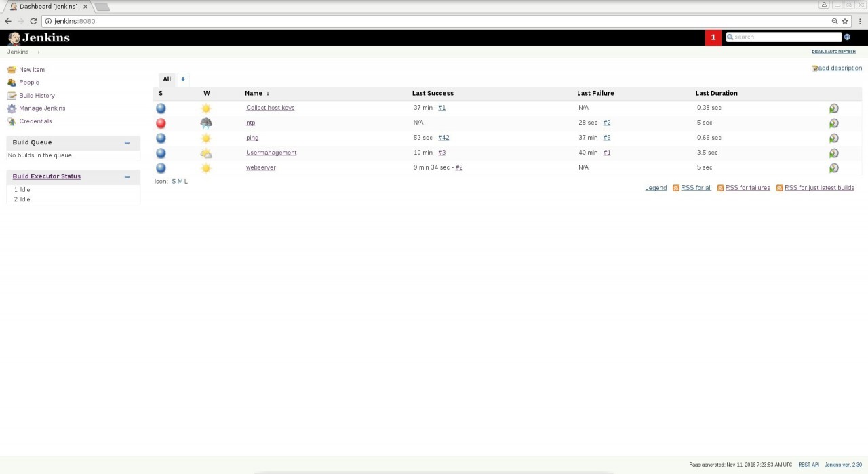
Task: Schedule a build for Usermanagement job
Action: coord(834,153)
